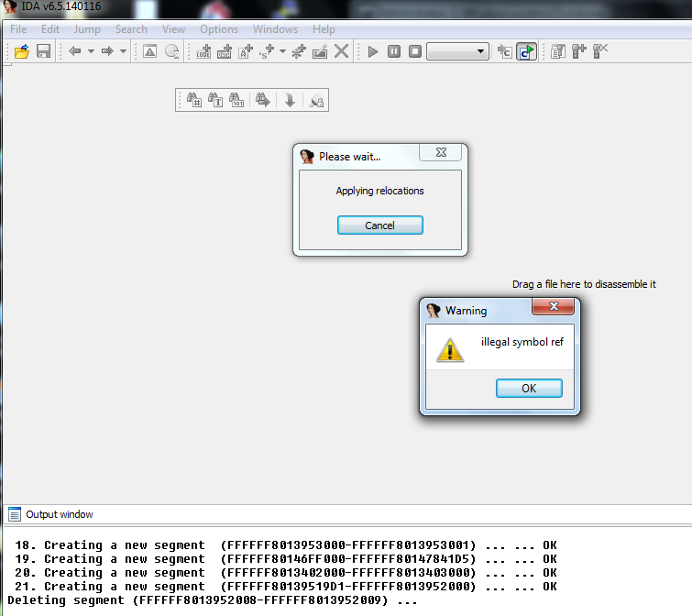The height and width of the screenshot is (616, 692).
Task: Click output line 21 Creating a new segment
Action: 286,587
